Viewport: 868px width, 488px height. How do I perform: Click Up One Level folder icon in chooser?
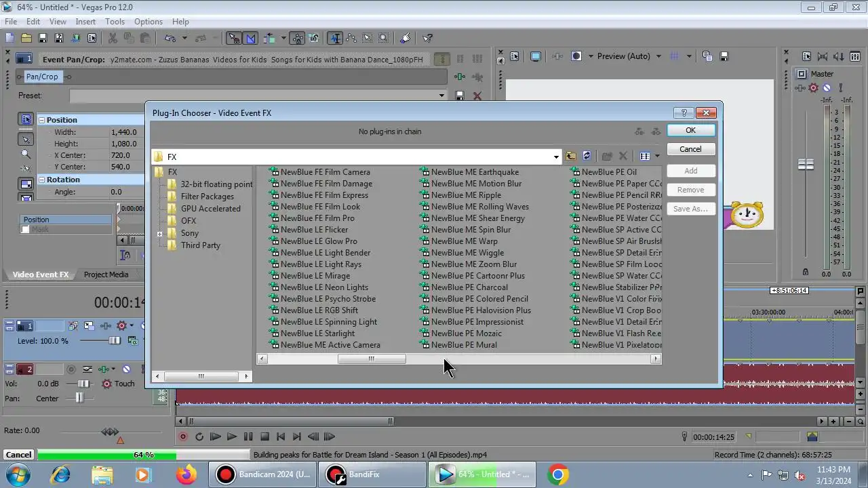[x=571, y=157]
